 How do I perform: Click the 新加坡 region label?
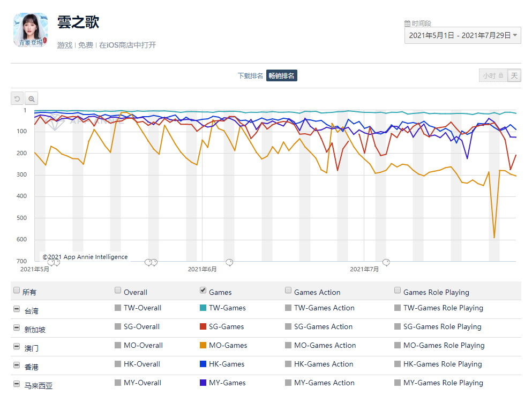tap(35, 330)
